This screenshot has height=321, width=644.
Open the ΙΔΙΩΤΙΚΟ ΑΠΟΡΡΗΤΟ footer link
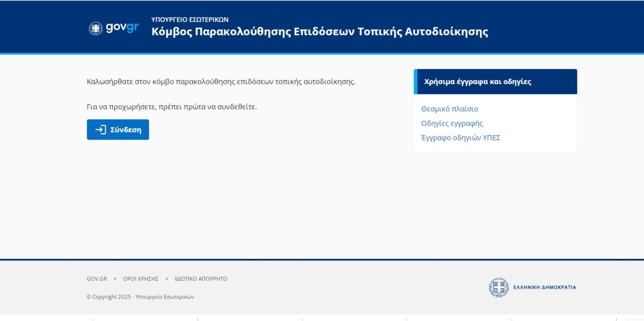201,279
